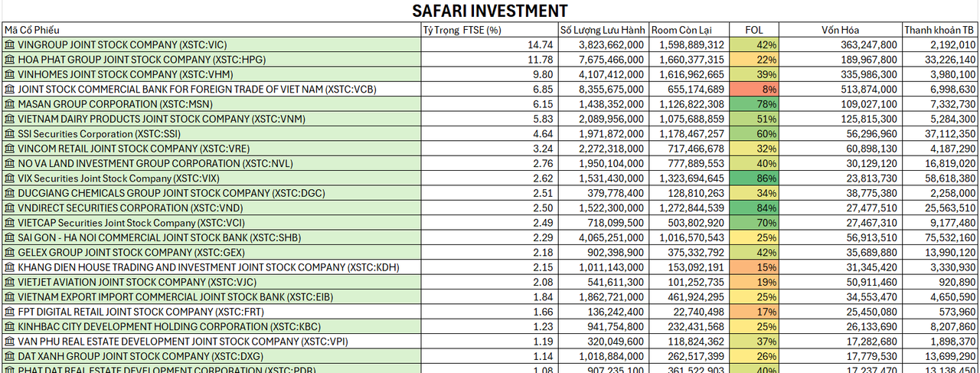
Task: Select the remaining room value 655,174,689
Action: 689,90
